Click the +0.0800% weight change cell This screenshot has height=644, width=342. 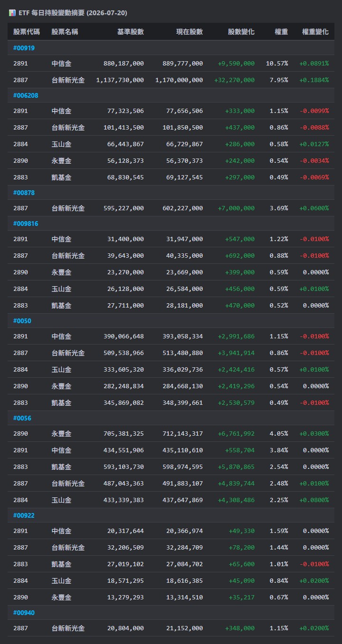tap(314, 500)
